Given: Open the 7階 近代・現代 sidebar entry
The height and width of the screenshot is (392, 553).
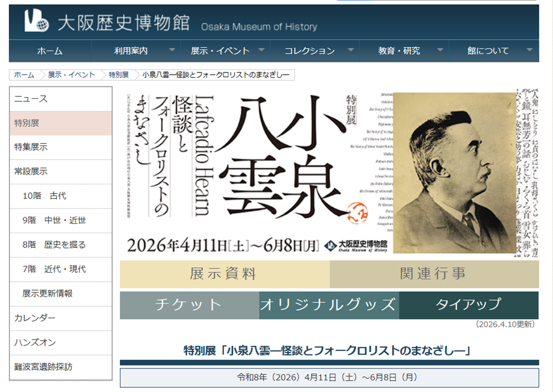Looking at the screenshot, I should point(61,269).
